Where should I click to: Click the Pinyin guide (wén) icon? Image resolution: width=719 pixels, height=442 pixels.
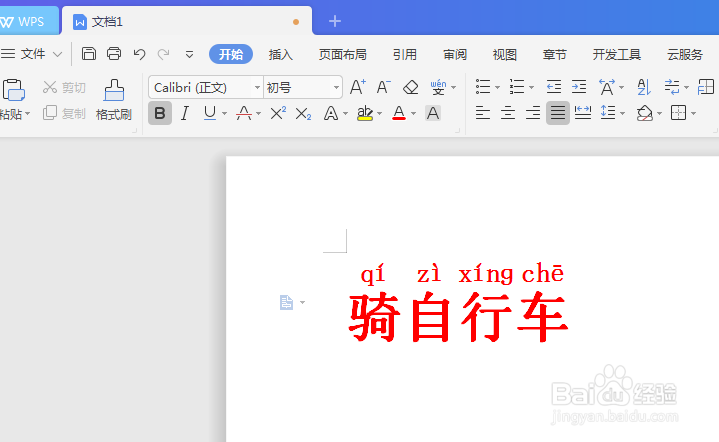pyautogui.click(x=438, y=87)
